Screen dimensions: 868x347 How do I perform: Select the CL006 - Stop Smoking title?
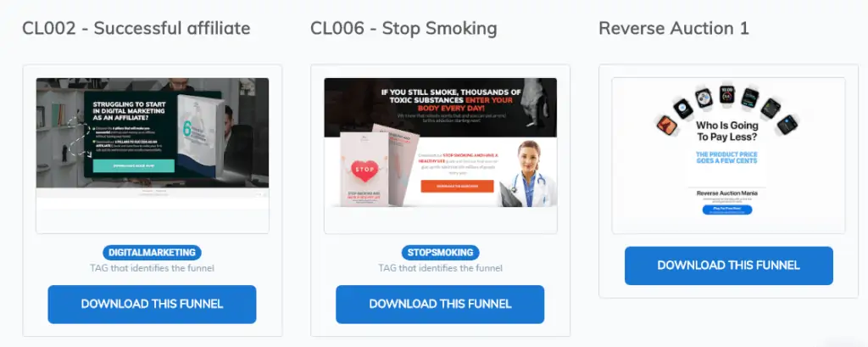[x=403, y=28]
